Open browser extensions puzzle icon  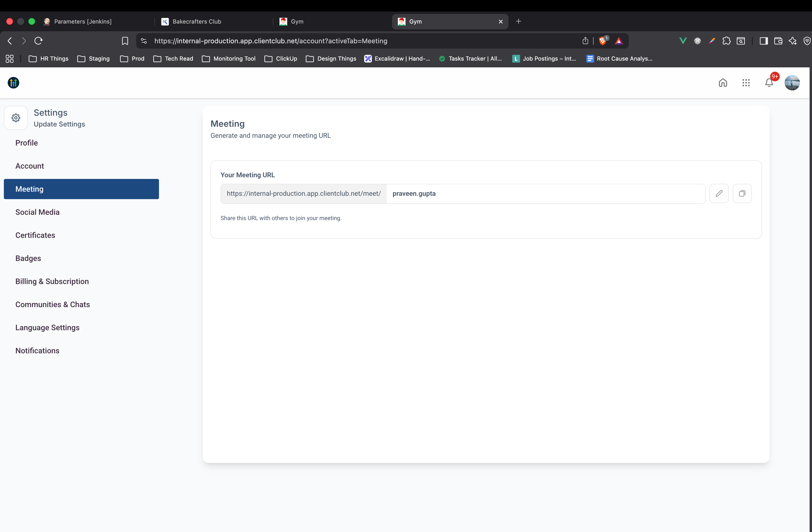[726, 41]
